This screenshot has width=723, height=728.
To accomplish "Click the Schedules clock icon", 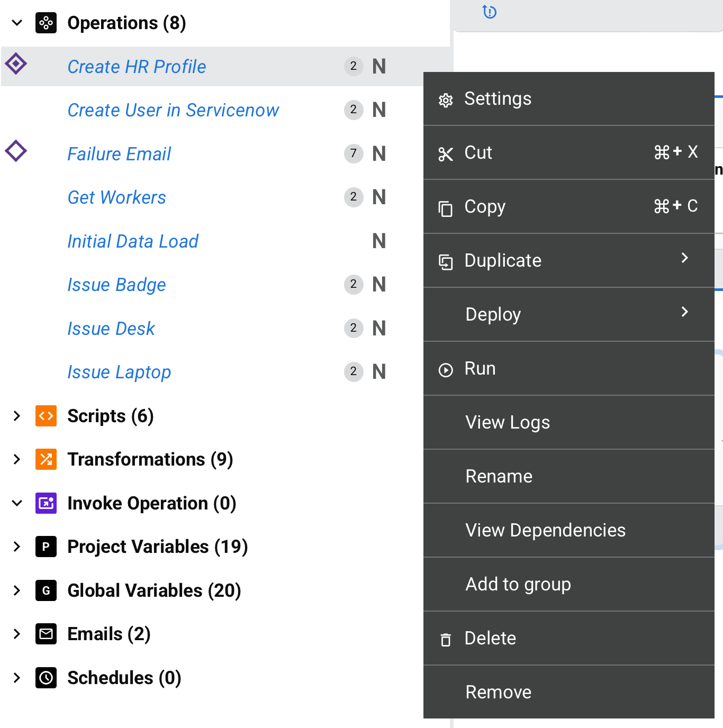I will coord(46,678).
